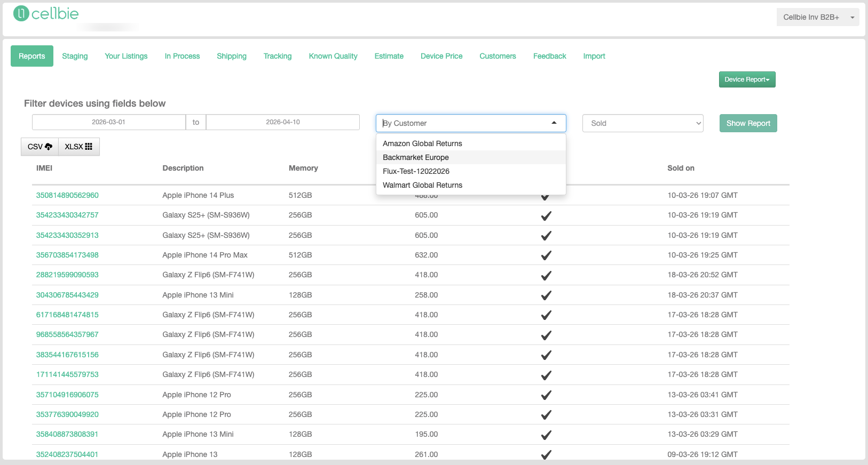Image resolution: width=868 pixels, height=465 pixels.
Task: Click checkmark in row 358408873808391
Action: pos(546,435)
